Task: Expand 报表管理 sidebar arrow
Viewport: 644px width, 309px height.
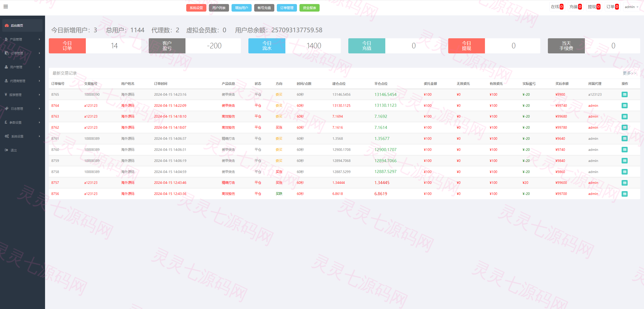Action: coord(40,95)
